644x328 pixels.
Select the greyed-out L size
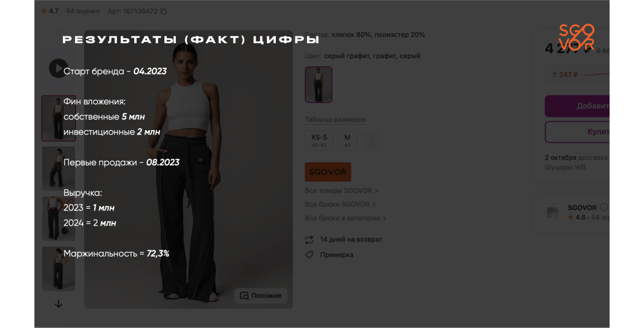coord(371,140)
